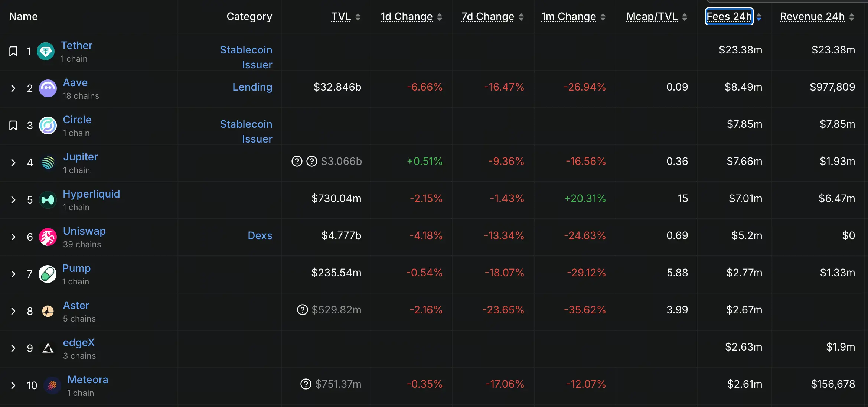Toggle the bookmark next to Circle
The image size is (868, 407).
[x=13, y=126]
